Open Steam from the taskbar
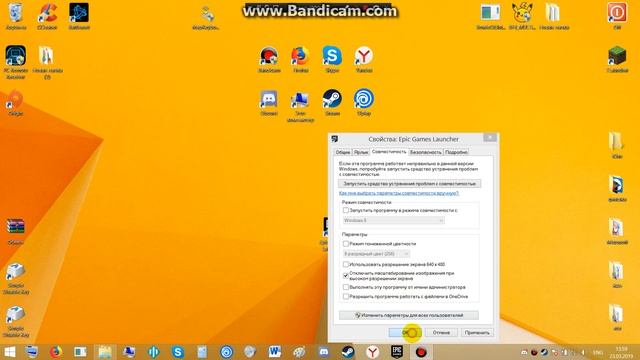The image size is (640, 360). tap(348, 352)
